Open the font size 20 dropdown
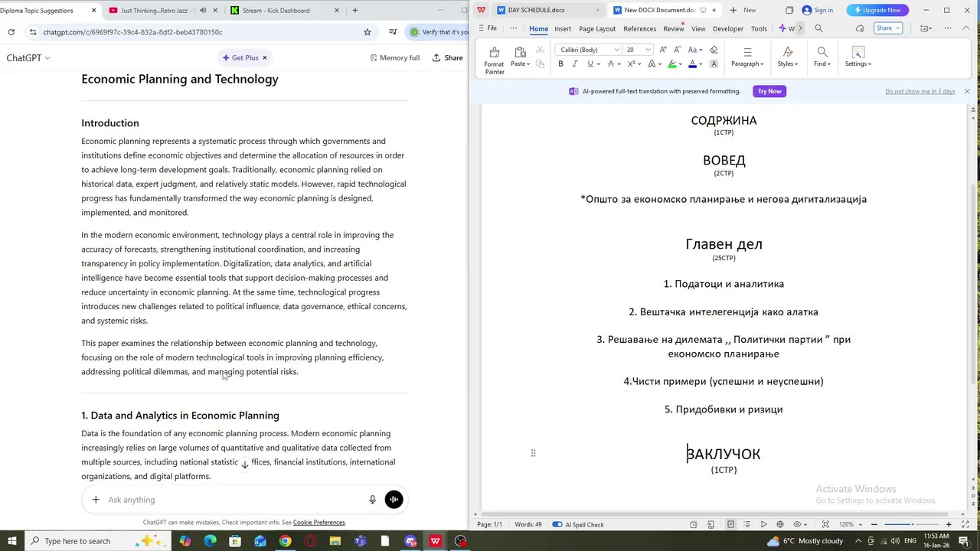Screen dimensions: 980x551 click(x=648, y=50)
